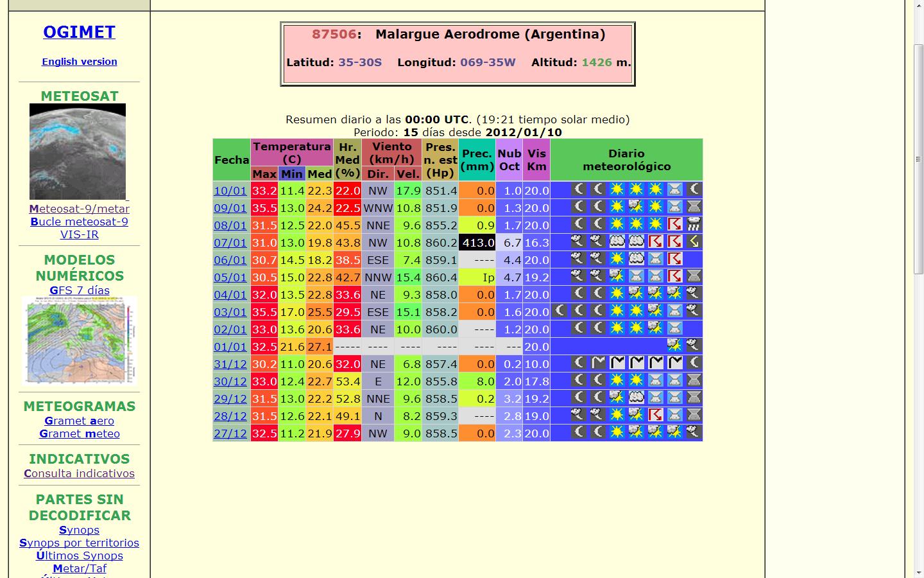This screenshot has height=578, width=924.
Task: Click the anvil cloud icon in the 10/01 row
Action: pos(674,189)
